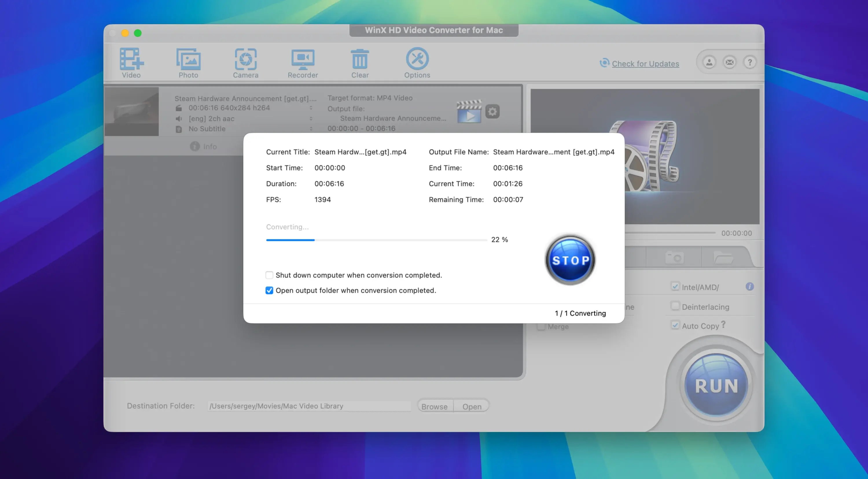Click the video track film icon
Screen dimensions: 868x479
point(179,108)
